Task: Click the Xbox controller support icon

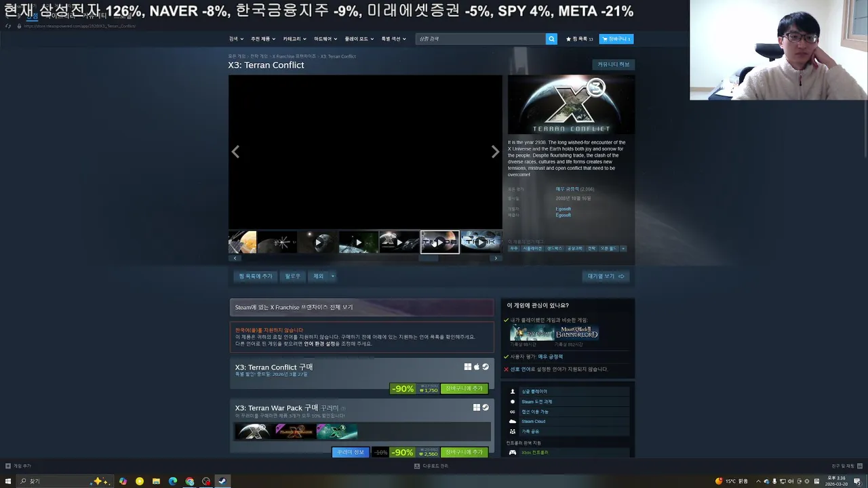Action: click(513, 452)
